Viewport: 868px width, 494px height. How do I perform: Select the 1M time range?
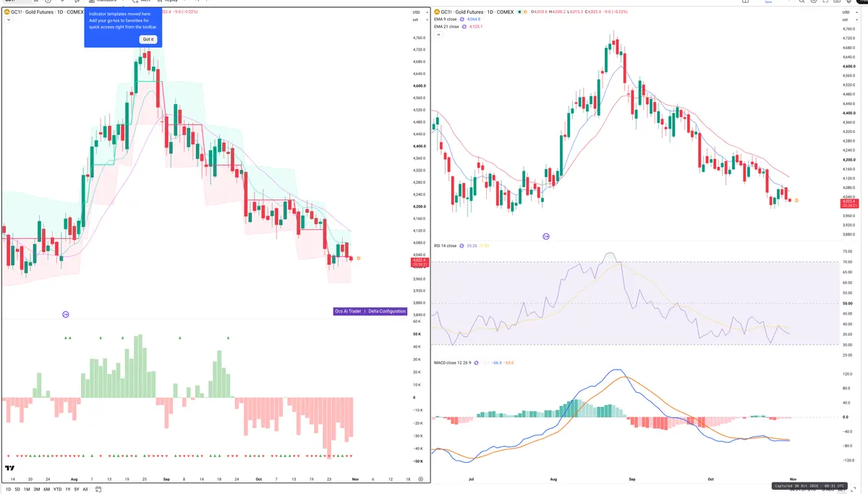click(27, 489)
